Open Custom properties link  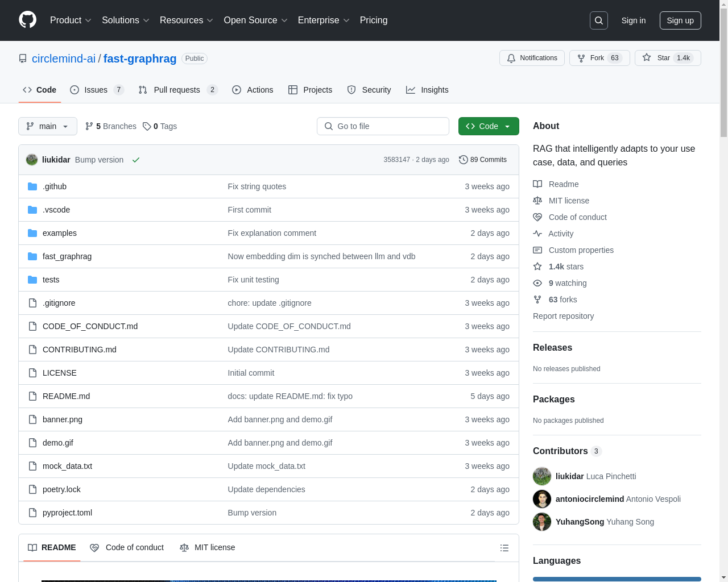tap(581, 250)
